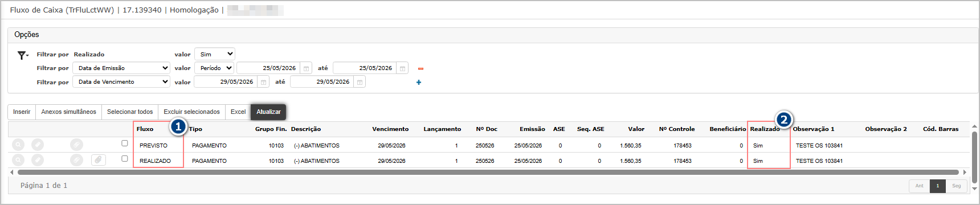Sort by the Vencimento column header
This screenshot has width=980, height=205.
tap(390, 129)
